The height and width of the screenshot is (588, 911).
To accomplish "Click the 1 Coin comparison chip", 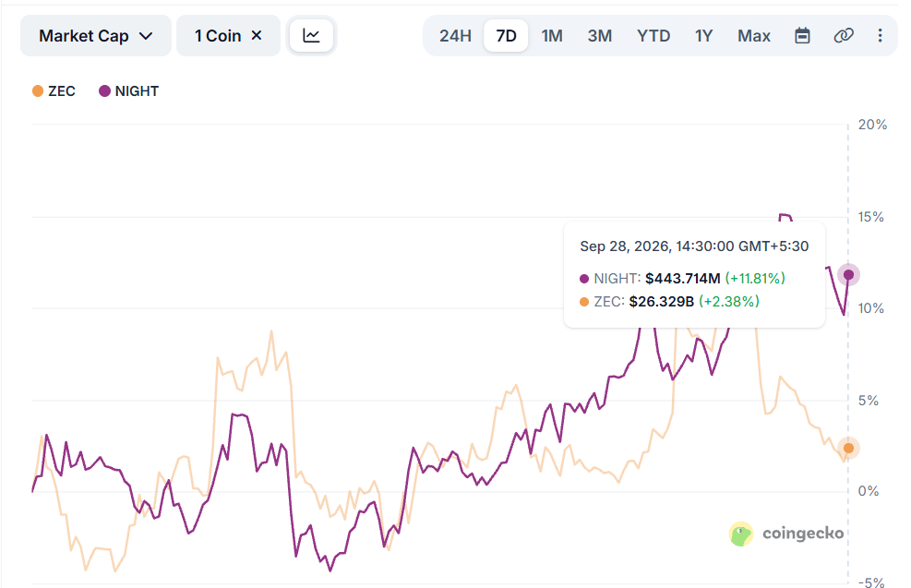I will 228,36.
